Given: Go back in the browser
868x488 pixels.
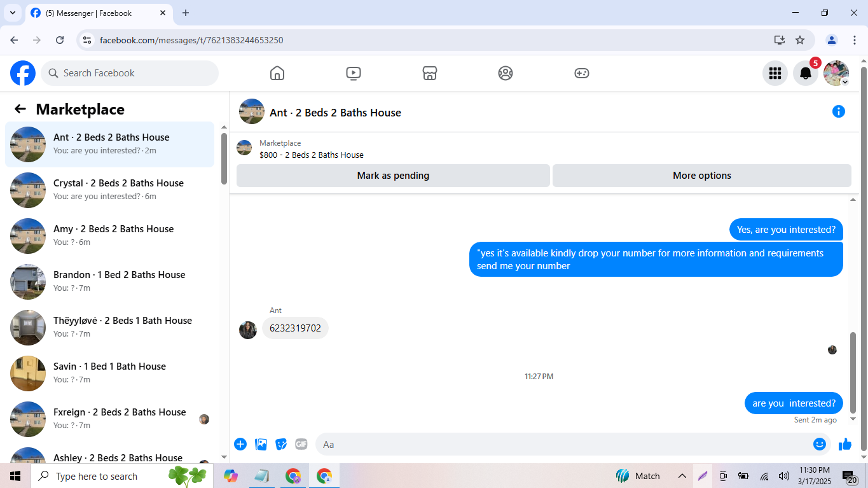Looking at the screenshot, I should [x=14, y=40].
